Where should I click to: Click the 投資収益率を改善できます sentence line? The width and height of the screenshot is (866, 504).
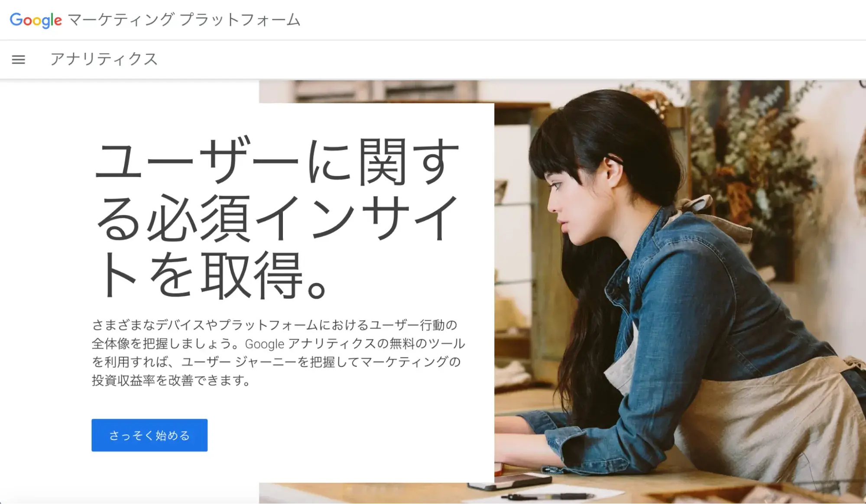pyautogui.click(x=171, y=381)
